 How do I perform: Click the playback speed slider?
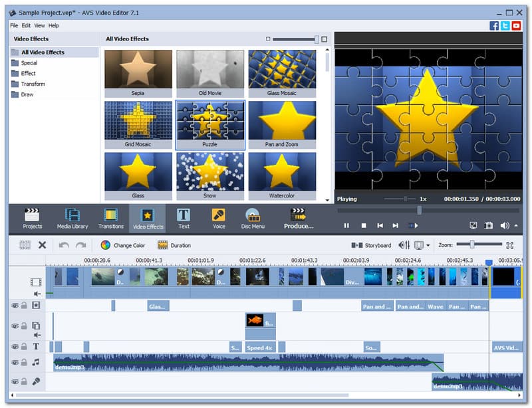click(x=400, y=199)
